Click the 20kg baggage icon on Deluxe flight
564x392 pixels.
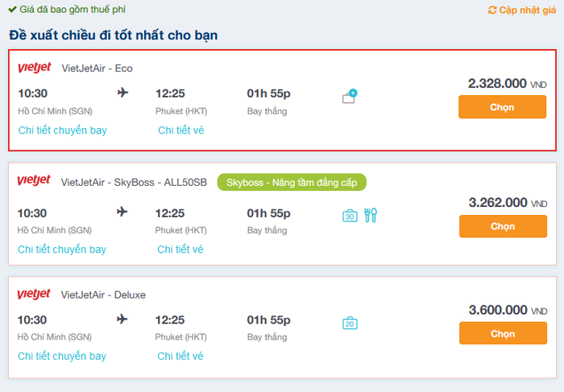click(x=350, y=323)
